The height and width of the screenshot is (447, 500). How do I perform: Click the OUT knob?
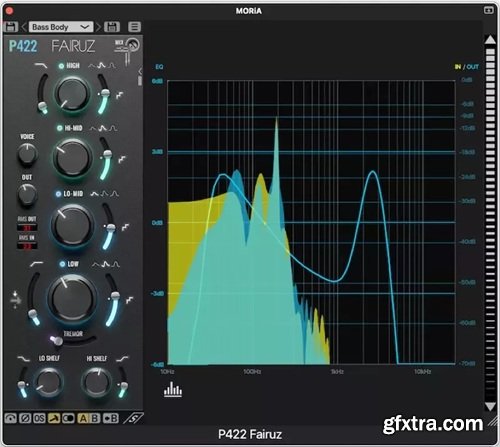(x=27, y=195)
